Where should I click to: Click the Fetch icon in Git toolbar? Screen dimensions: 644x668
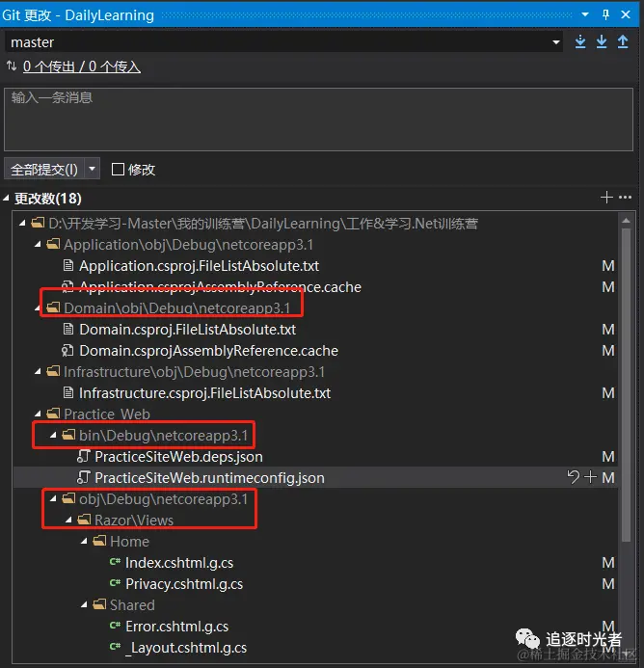[580, 41]
